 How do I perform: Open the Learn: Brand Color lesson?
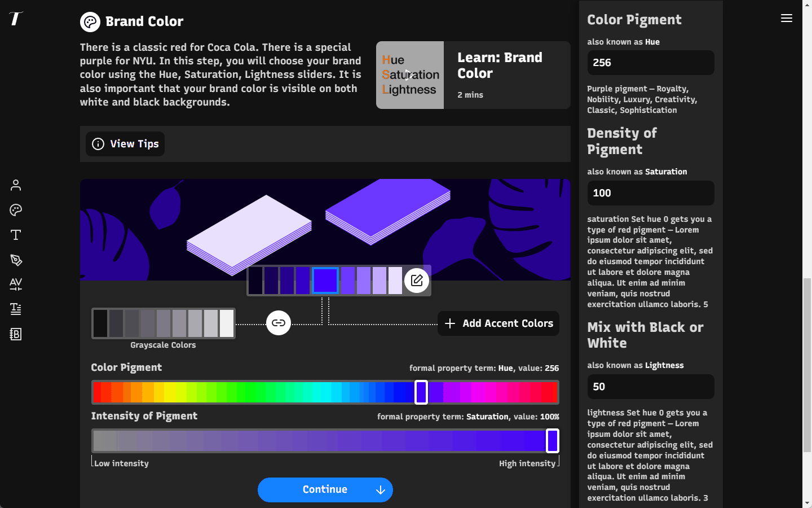[473, 75]
